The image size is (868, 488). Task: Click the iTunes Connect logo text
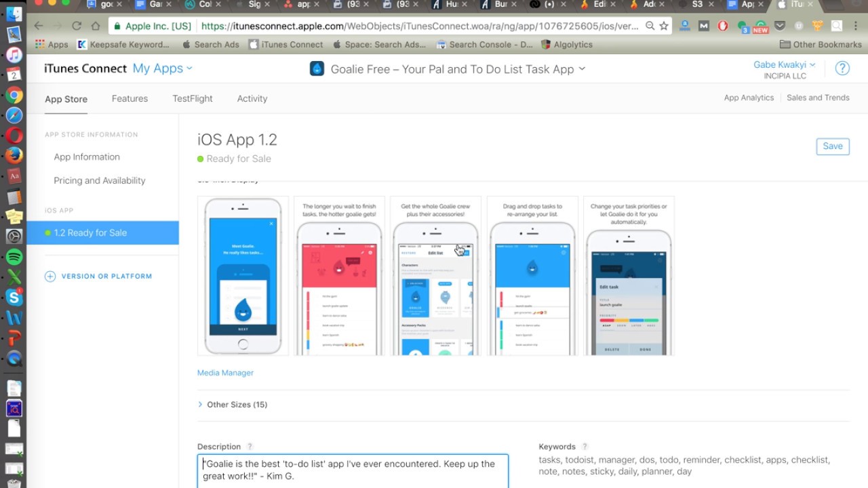[x=85, y=68]
